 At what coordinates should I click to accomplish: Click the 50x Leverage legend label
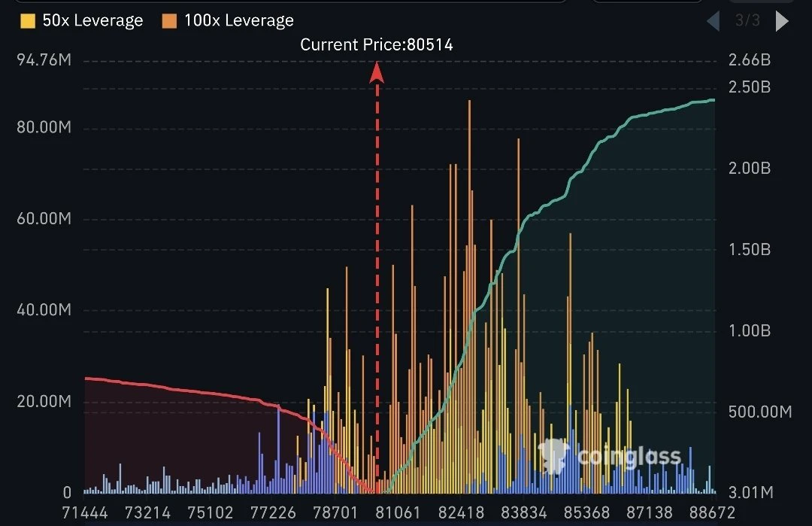[92, 21]
